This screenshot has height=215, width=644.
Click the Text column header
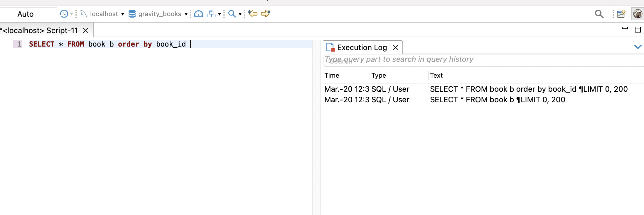pyautogui.click(x=436, y=76)
